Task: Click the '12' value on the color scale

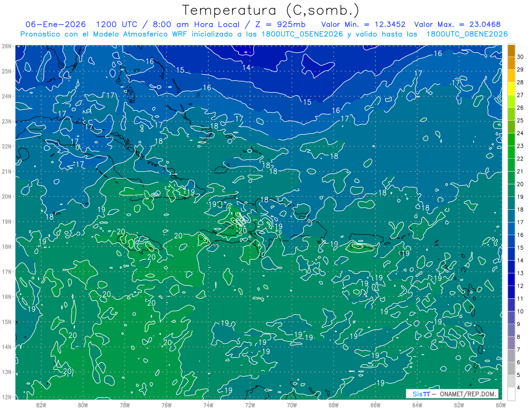Action: click(x=520, y=286)
